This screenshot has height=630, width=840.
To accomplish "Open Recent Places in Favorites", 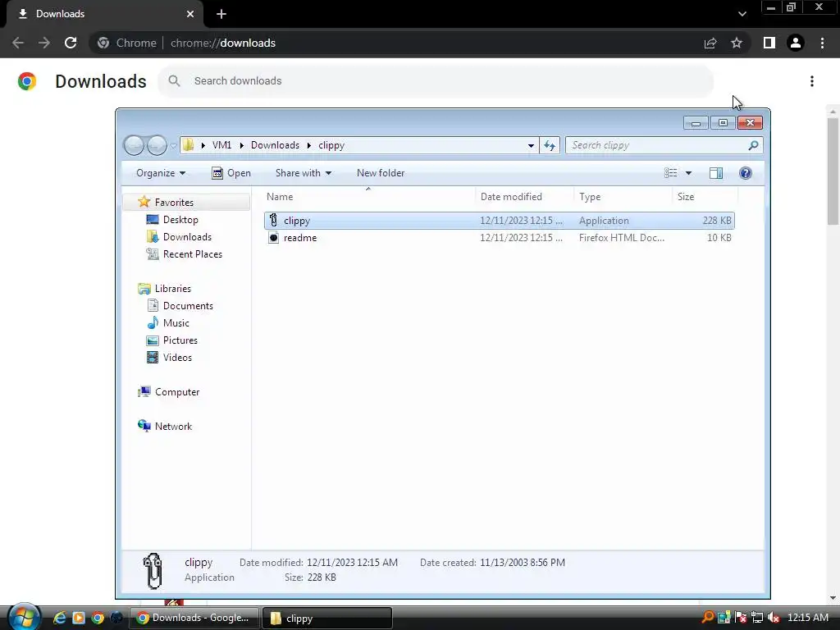I will tap(192, 254).
